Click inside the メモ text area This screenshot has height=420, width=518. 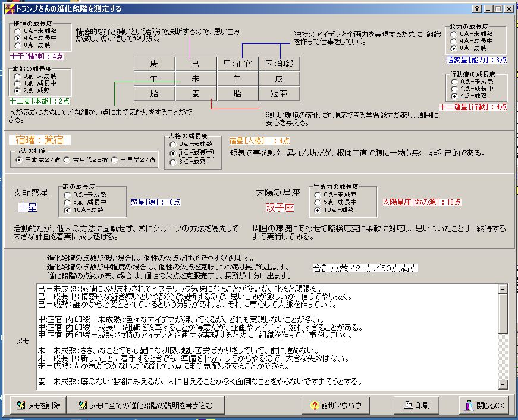(268, 336)
